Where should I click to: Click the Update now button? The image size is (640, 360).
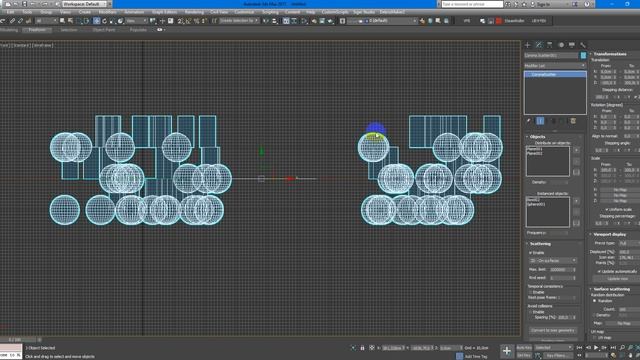point(618,279)
